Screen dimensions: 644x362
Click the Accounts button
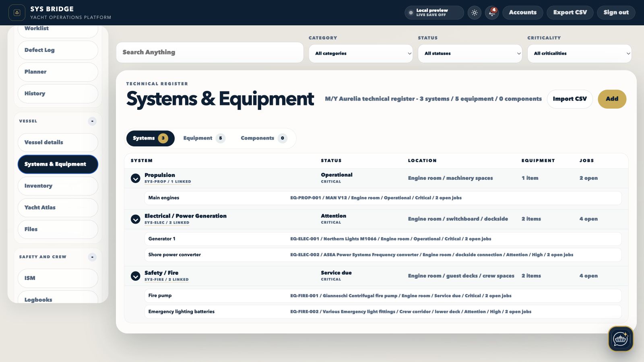point(522,12)
